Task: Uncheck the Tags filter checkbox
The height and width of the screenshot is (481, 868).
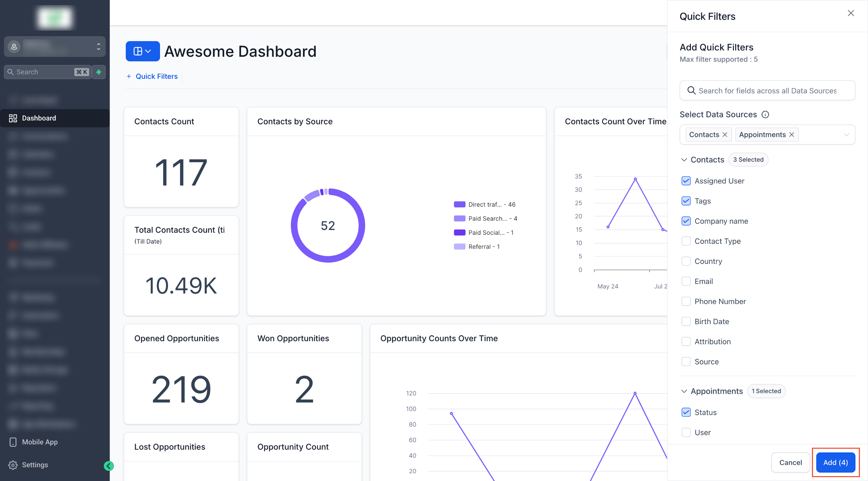Action: [x=686, y=201]
